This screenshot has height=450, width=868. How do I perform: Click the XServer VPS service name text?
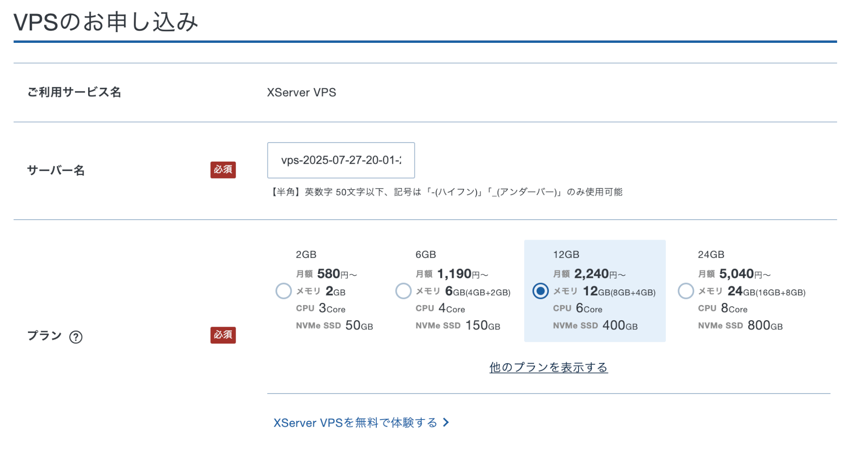(x=301, y=92)
